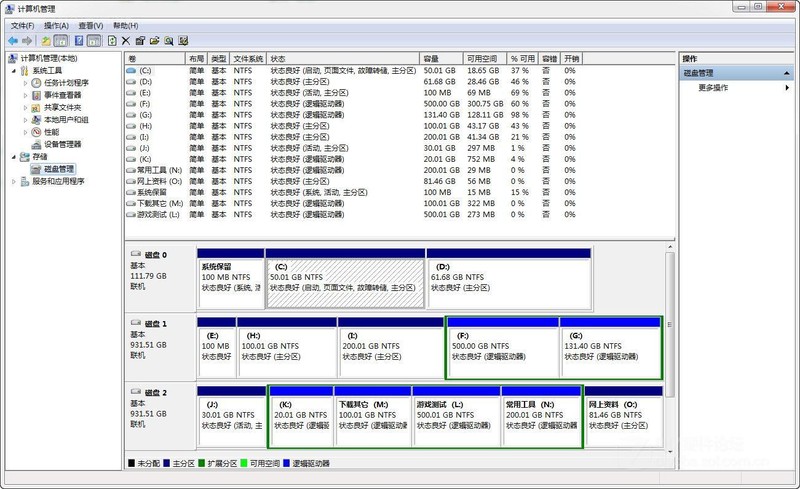800x489 pixels.
Task: Click the Delete X toolbar icon
Action: coord(126,41)
